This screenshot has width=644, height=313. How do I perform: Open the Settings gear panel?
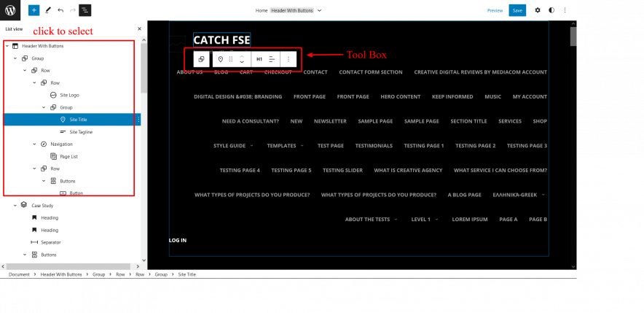tap(538, 10)
